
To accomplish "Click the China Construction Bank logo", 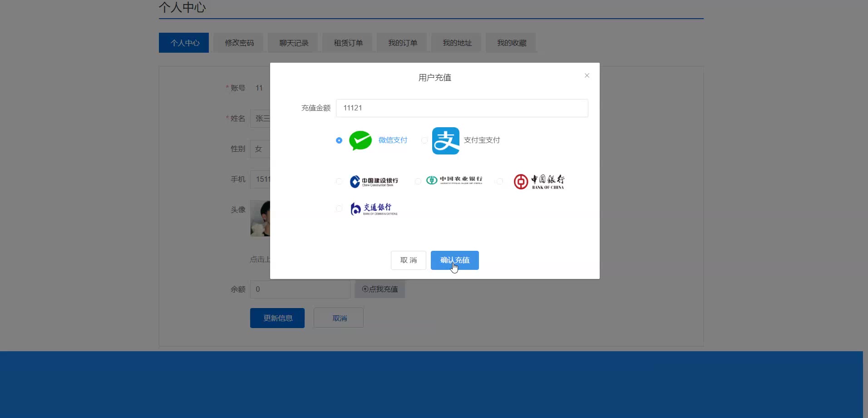I will click(x=374, y=182).
